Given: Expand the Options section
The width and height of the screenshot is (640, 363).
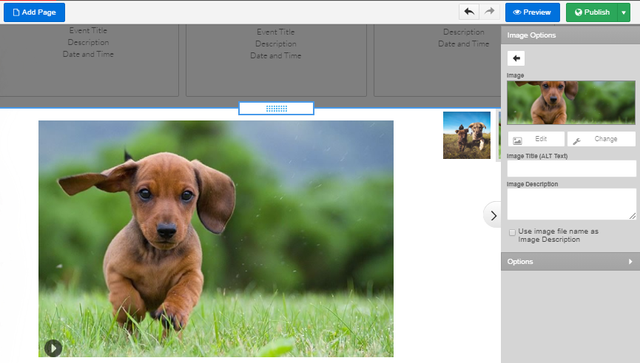Looking at the screenshot, I should [570, 261].
